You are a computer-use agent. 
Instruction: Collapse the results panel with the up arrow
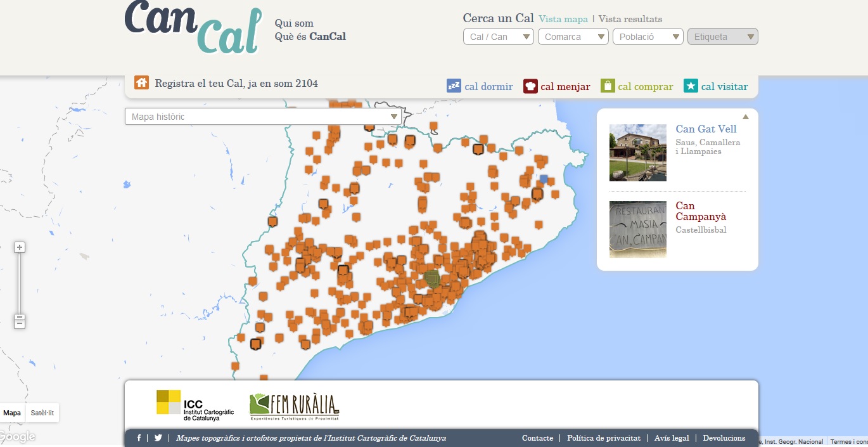pyautogui.click(x=746, y=117)
